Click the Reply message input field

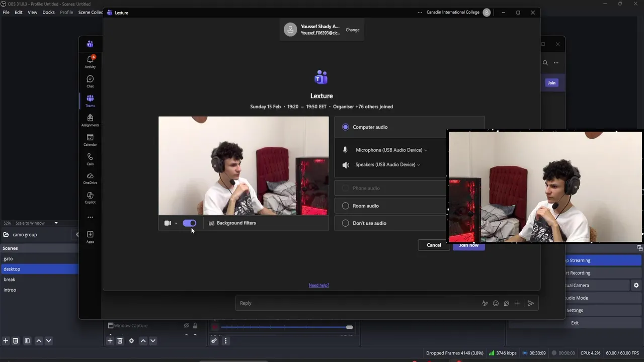click(x=357, y=303)
